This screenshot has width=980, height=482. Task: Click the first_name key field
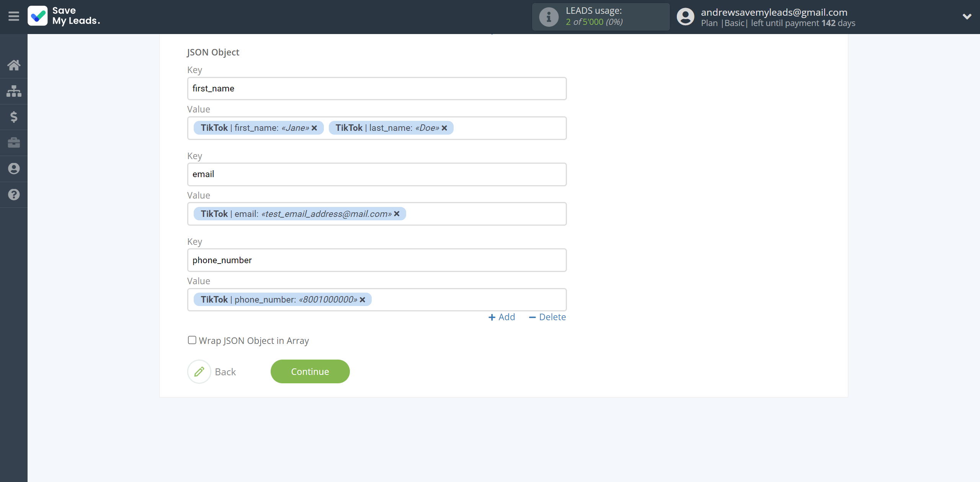[377, 88]
